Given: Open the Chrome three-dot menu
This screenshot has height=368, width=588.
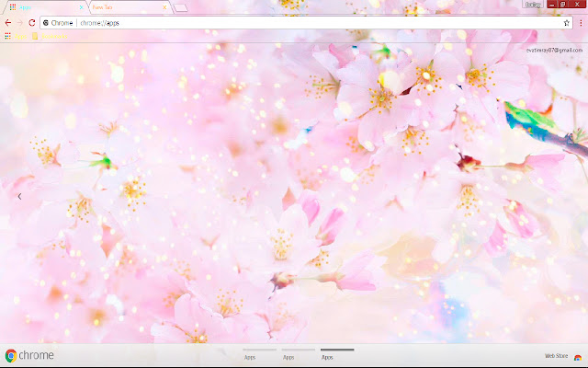Looking at the screenshot, I should [581, 23].
